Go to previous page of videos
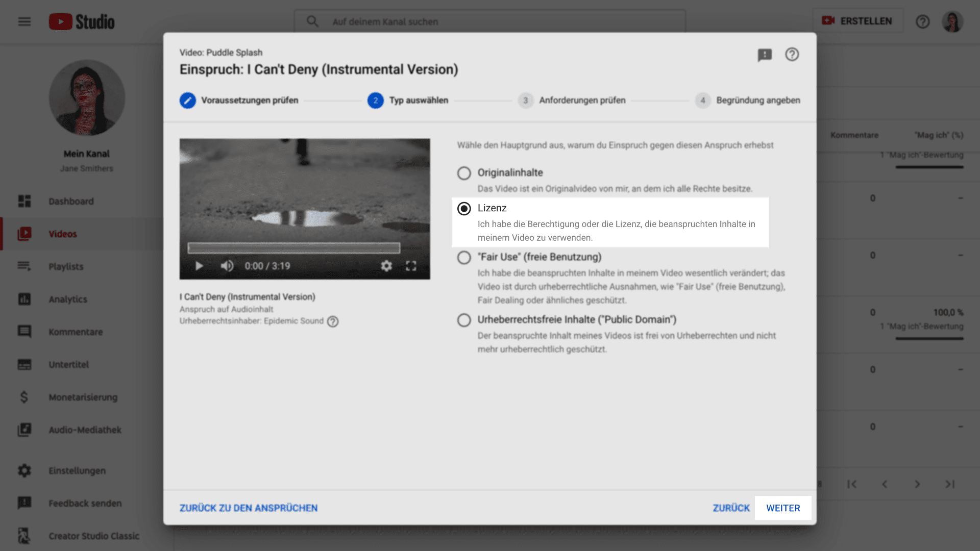980x551 pixels. click(x=885, y=484)
